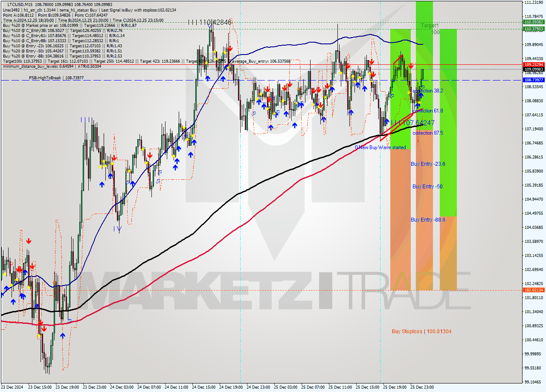Select the correction 61.8 label
546x392 pixels.
coord(428,111)
